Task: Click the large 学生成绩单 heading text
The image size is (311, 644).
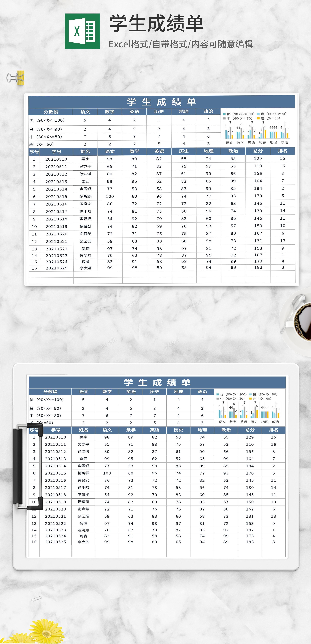Action: (156, 24)
